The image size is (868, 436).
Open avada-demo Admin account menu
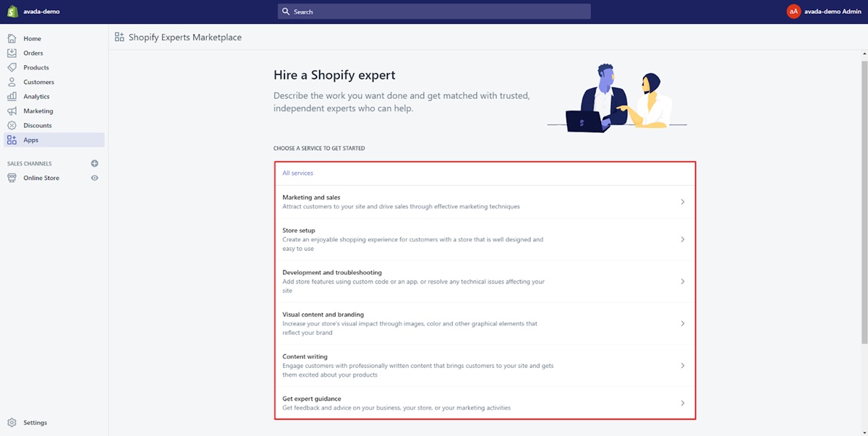point(824,12)
